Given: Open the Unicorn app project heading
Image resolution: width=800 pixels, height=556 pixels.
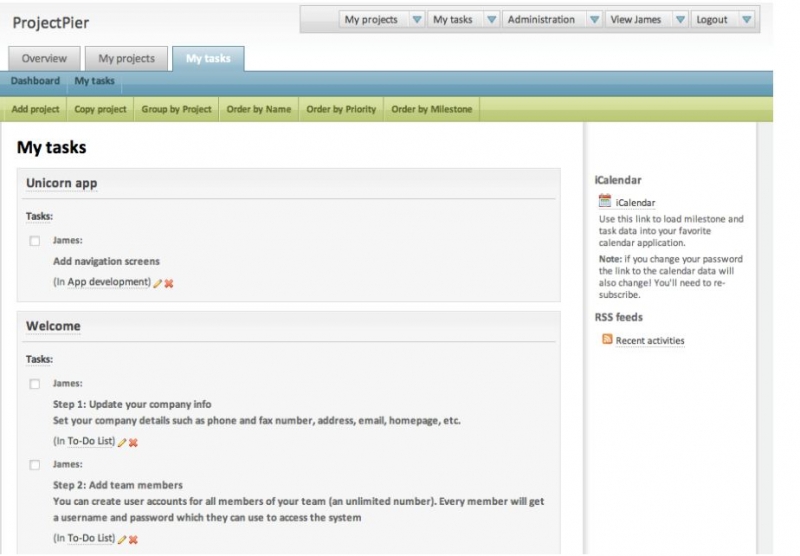Looking at the screenshot, I should coord(62,183).
